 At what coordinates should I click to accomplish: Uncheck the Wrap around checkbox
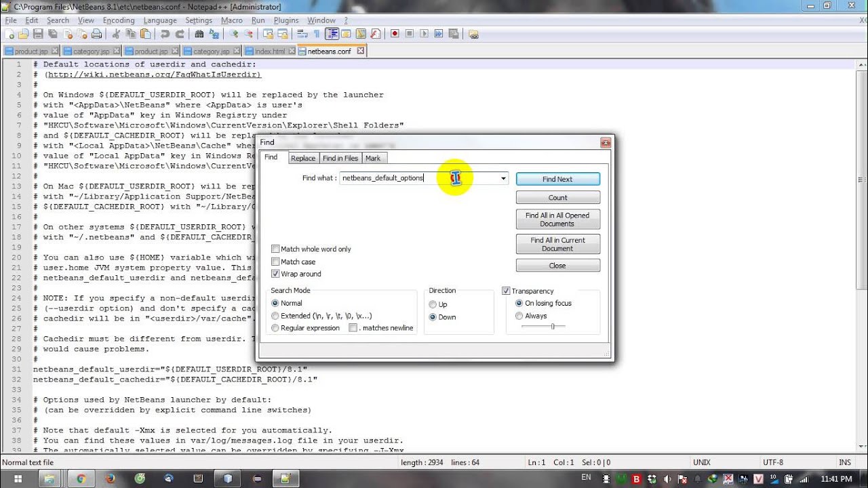pyautogui.click(x=275, y=274)
